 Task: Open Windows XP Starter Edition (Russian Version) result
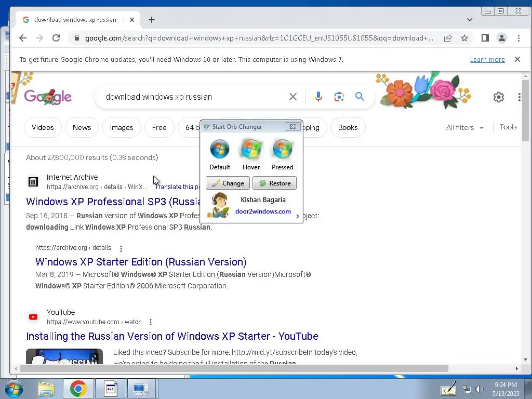(141, 262)
